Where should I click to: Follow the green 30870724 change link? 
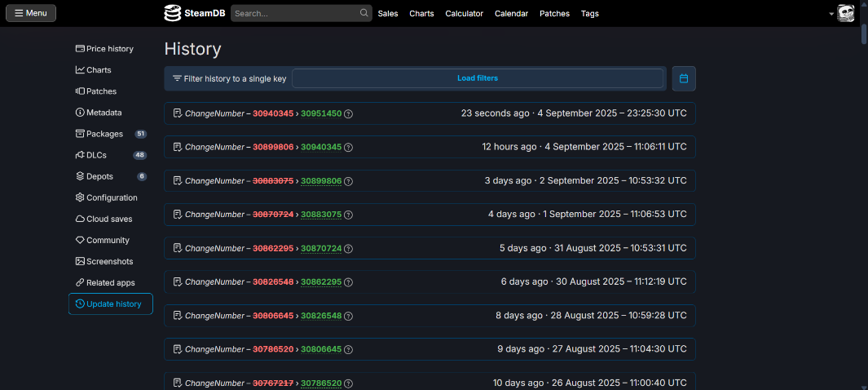tap(321, 248)
